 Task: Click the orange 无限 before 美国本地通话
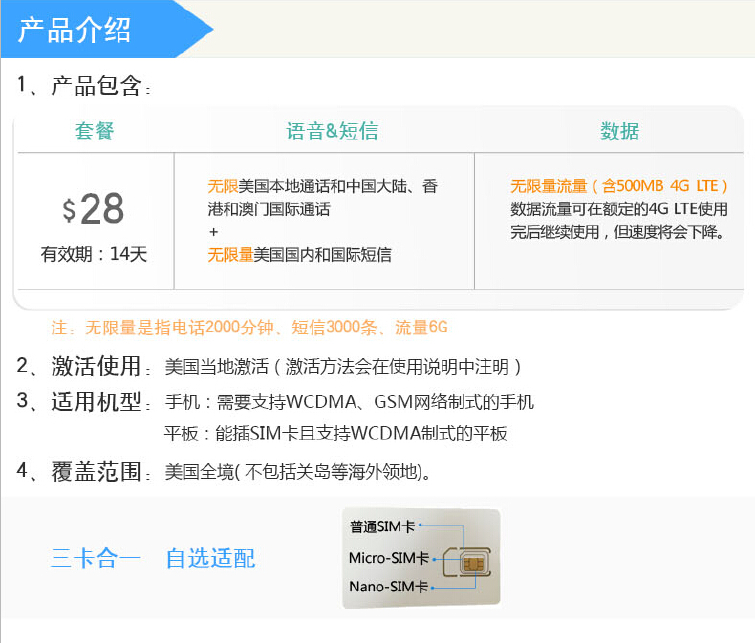[x=223, y=186]
